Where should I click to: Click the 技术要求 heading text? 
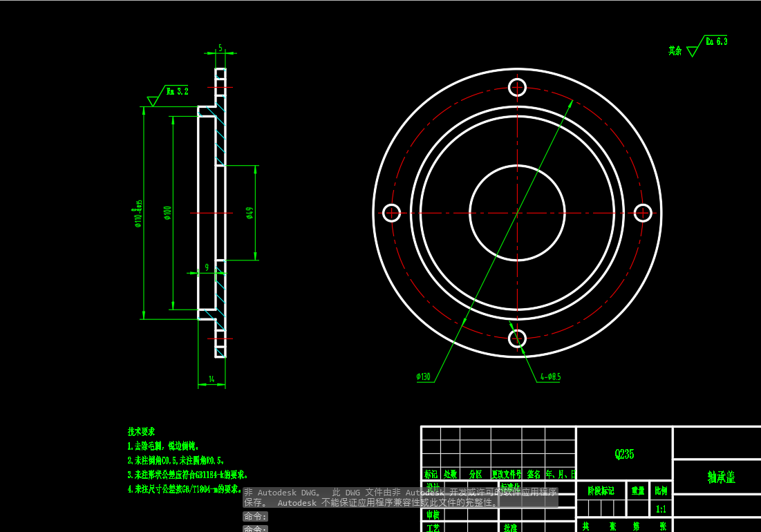click(x=141, y=431)
